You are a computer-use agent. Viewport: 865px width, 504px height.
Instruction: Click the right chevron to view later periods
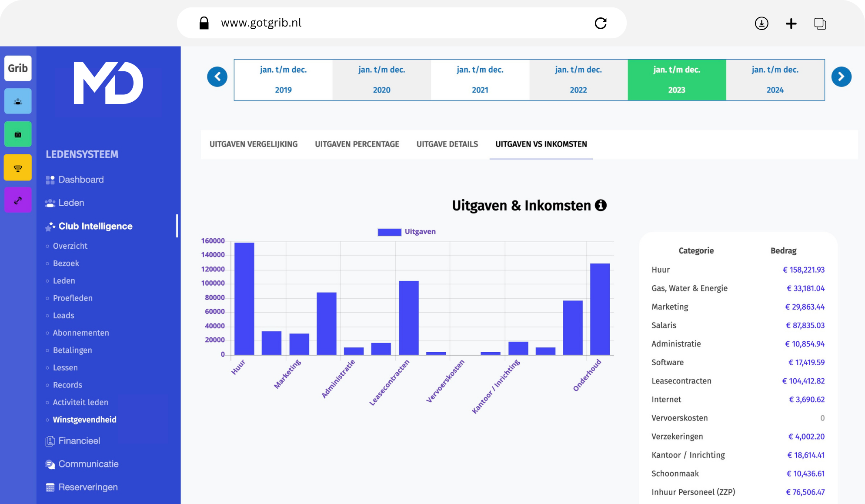[842, 77]
